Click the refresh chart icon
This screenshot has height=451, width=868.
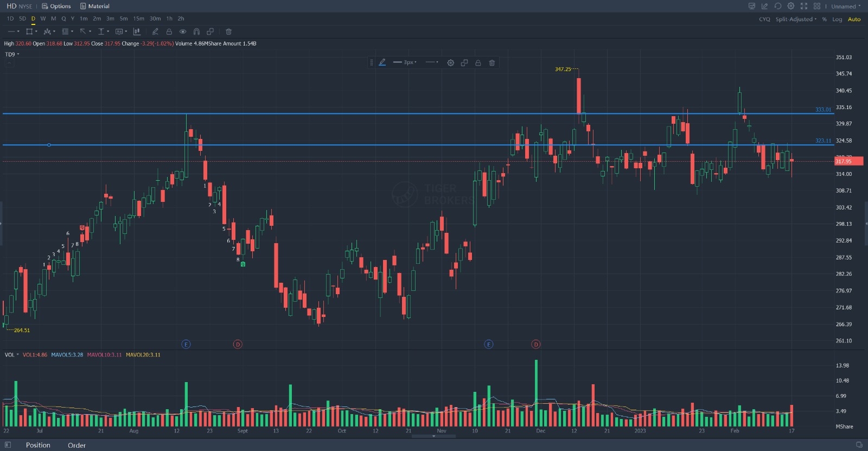pyautogui.click(x=777, y=6)
